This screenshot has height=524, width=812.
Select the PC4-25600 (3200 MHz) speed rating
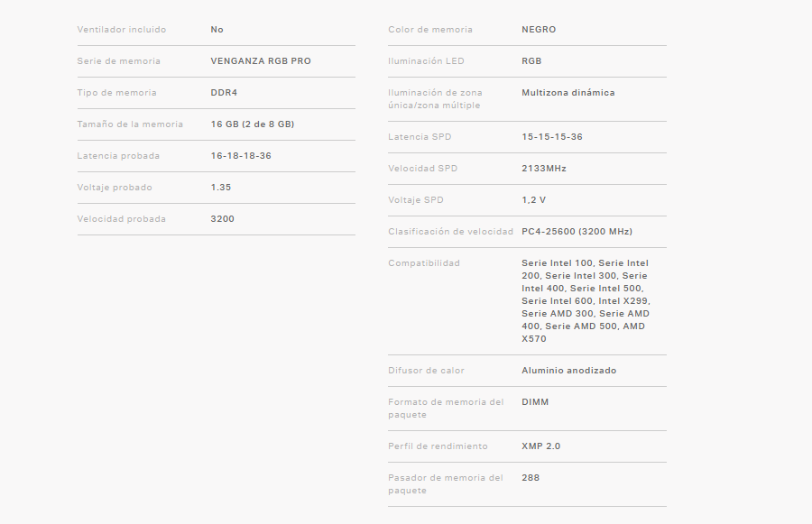[x=577, y=232]
